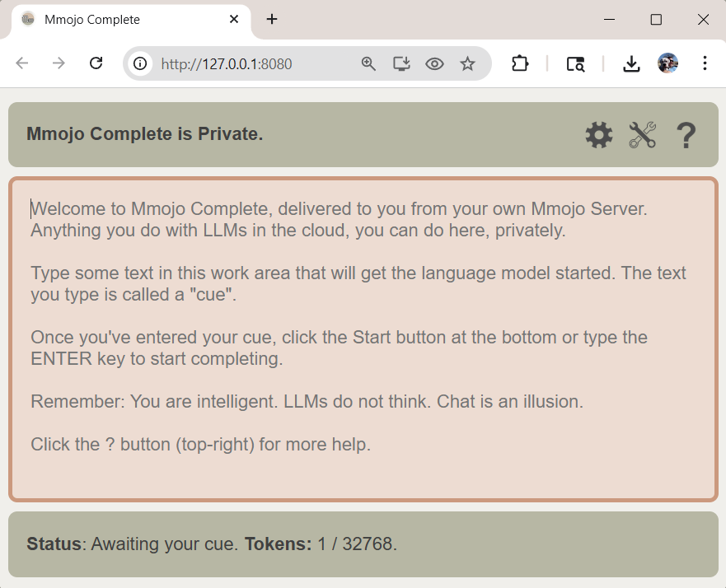The image size is (726, 588).
Task: Click the eye icon in address bar
Action: 434,63
